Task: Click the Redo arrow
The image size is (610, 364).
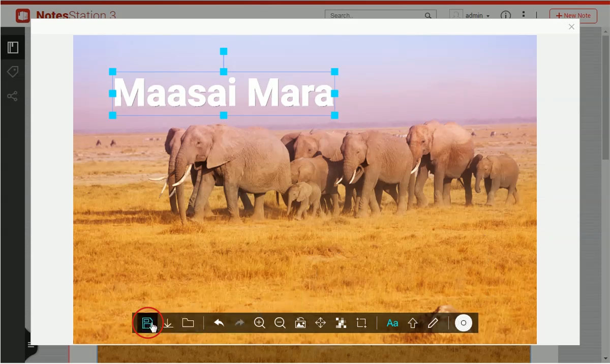Action: 239,323
